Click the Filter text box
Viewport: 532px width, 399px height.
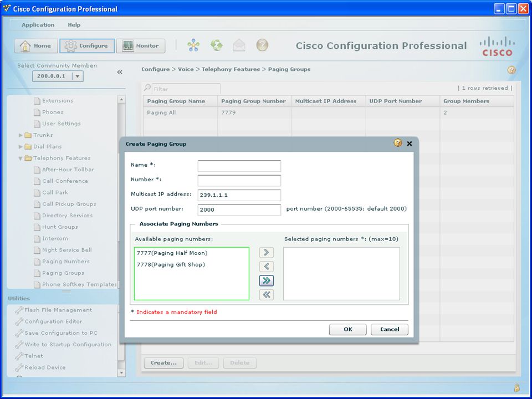[186, 89]
